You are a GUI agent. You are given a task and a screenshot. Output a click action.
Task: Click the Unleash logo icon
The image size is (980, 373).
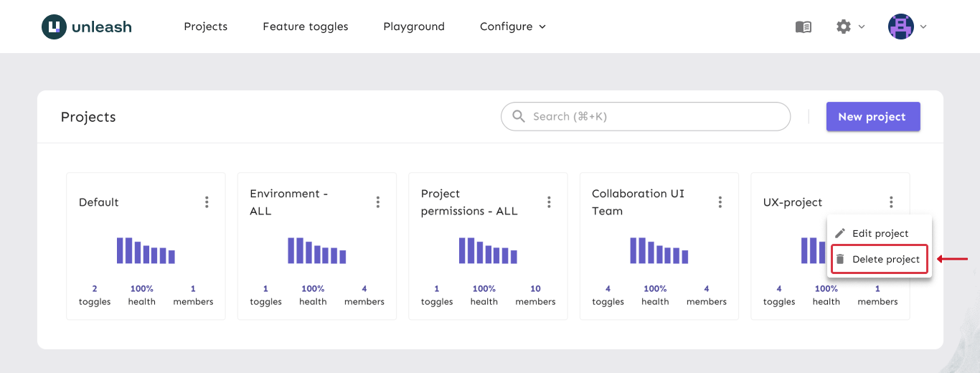54,27
